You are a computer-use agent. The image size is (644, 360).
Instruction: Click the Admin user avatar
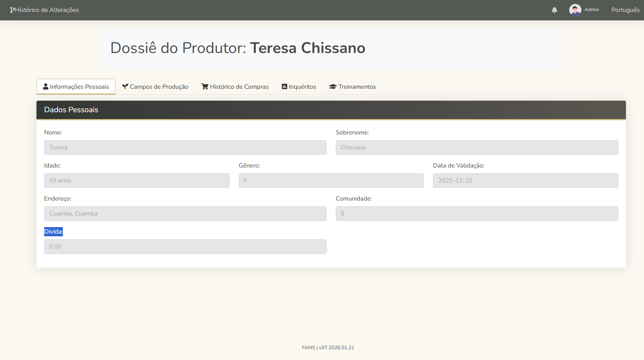pos(575,10)
